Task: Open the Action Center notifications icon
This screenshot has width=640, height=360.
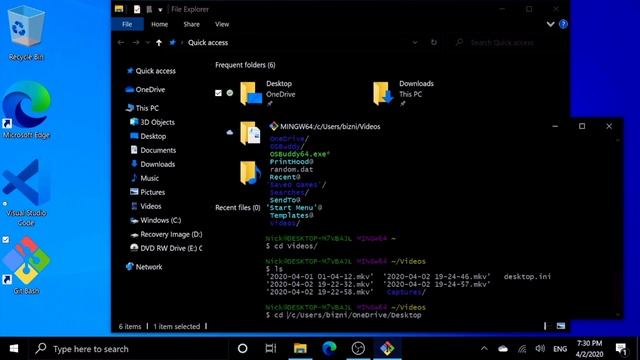Action: pos(621,349)
